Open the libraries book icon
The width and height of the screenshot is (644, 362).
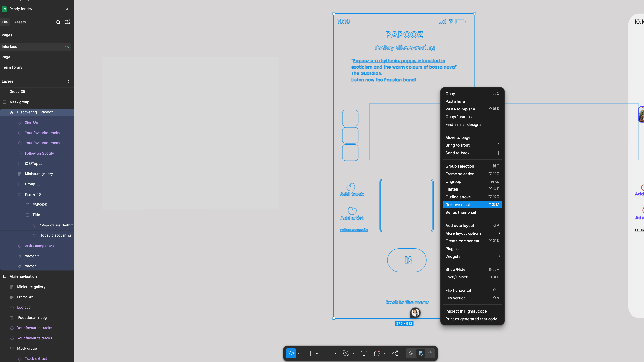pyautogui.click(x=67, y=22)
